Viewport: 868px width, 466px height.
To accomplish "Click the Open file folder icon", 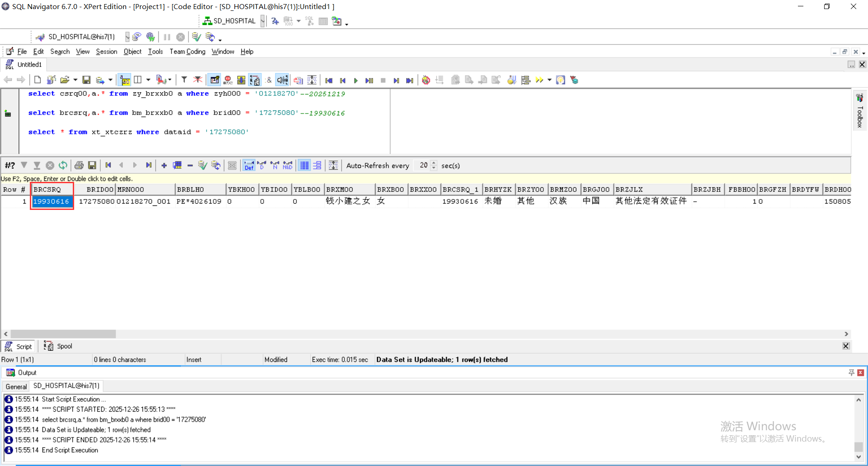I will click(65, 80).
